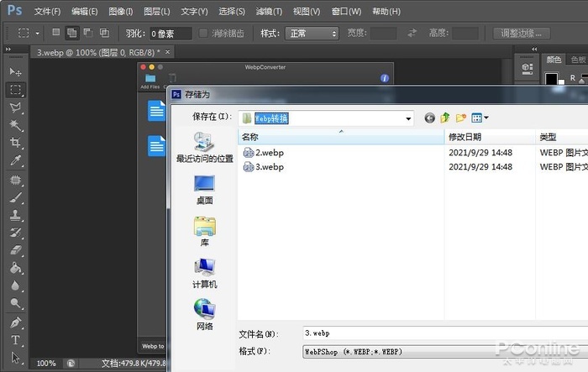Image resolution: width=588 pixels, height=372 pixels.
Task: Click the WebpConverter info icon
Action: pyautogui.click(x=385, y=78)
